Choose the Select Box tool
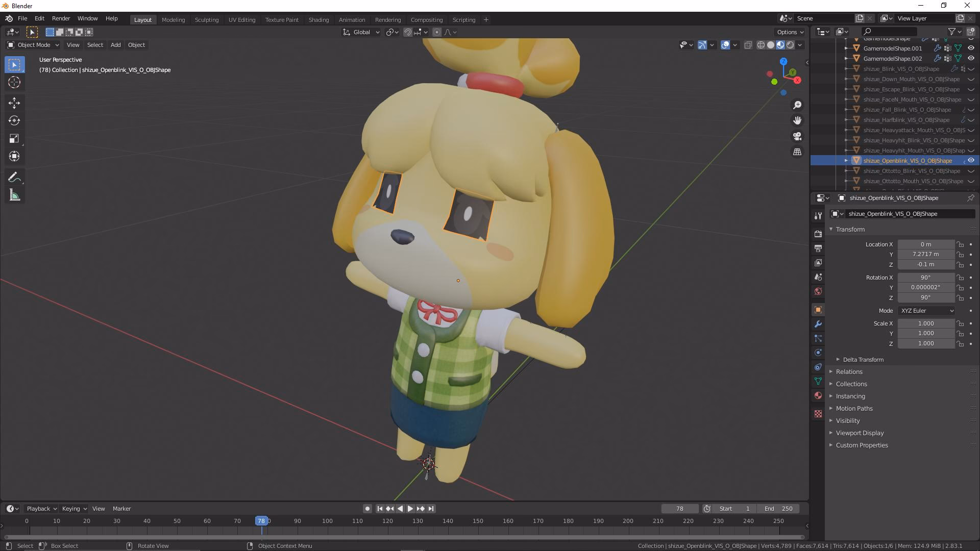Screen dimensions: 980x551 14,65
